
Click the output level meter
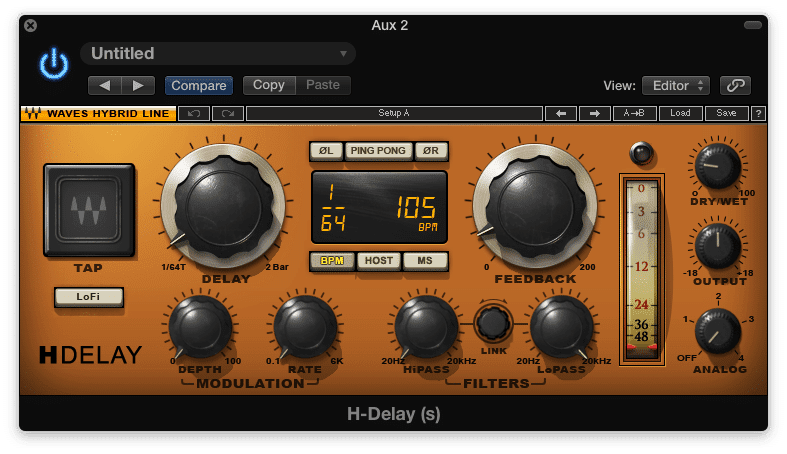tap(642, 269)
